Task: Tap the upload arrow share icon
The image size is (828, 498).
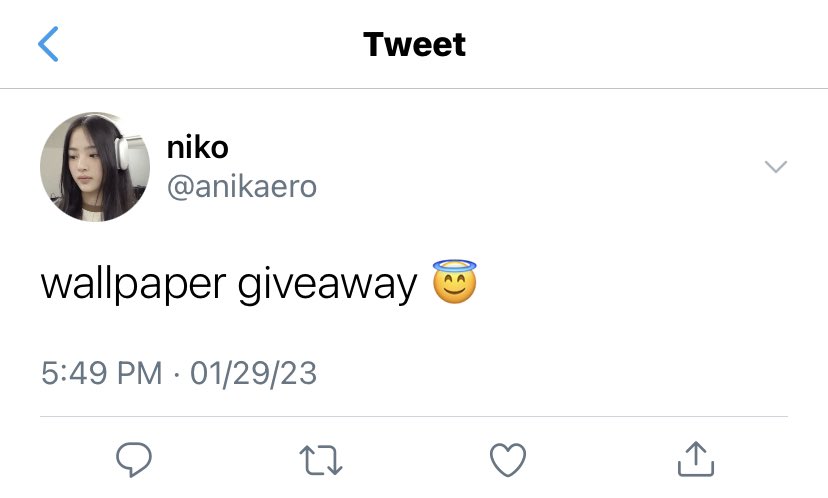Action: (x=696, y=459)
